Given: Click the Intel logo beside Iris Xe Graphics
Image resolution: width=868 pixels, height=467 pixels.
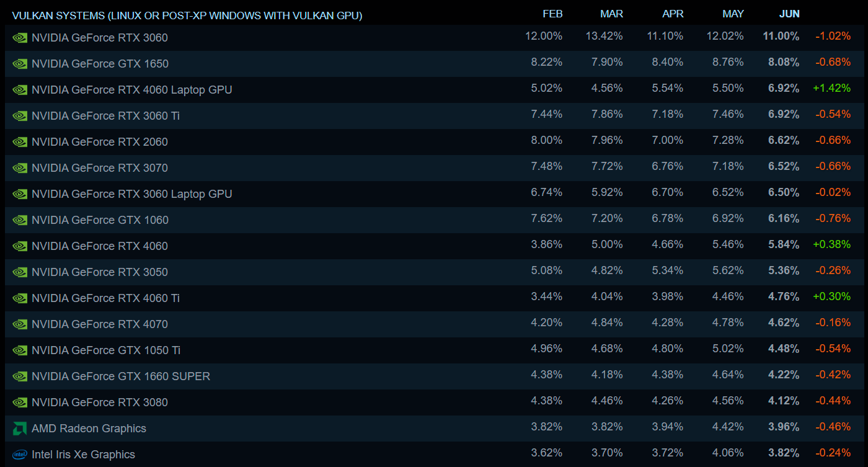Looking at the screenshot, I should (x=20, y=455).
